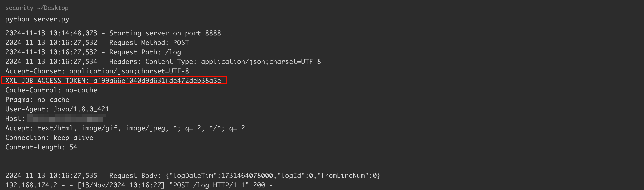Click the 'Pragma: no-cache' line
The height and width of the screenshot is (190, 644).
[37, 100]
